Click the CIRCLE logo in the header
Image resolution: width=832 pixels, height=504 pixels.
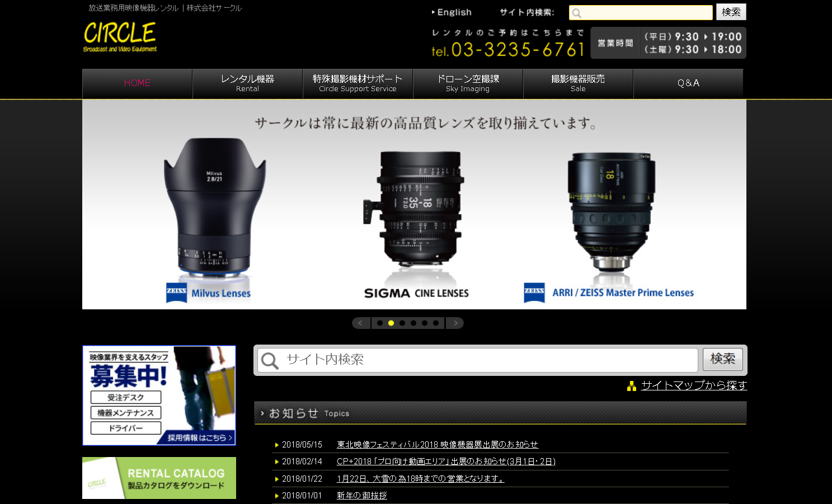click(x=120, y=37)
